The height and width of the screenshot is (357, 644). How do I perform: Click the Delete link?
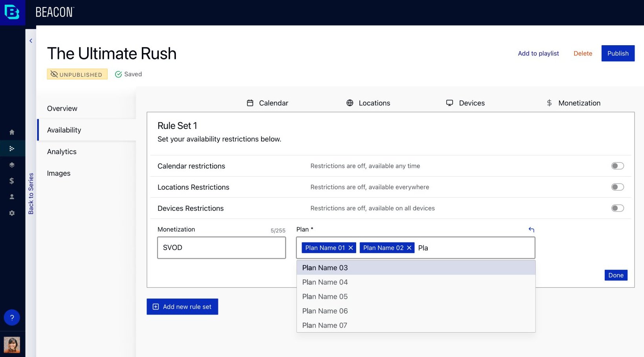583,53
